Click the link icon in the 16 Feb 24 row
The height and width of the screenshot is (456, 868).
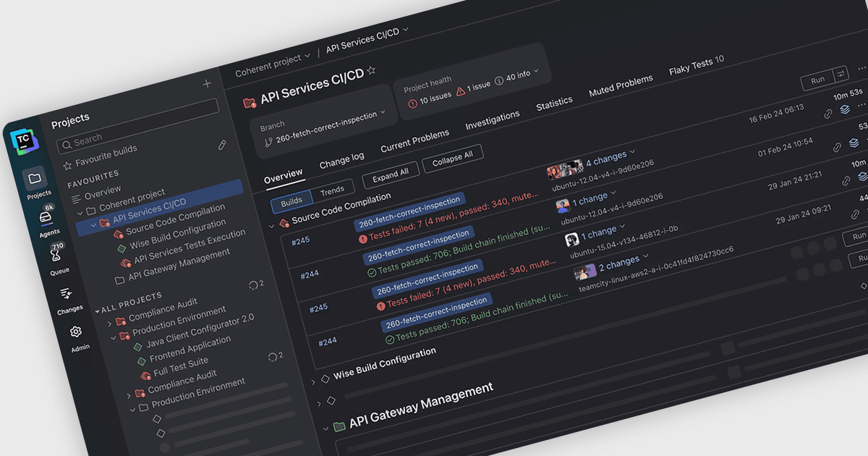[x=828, y=114]
